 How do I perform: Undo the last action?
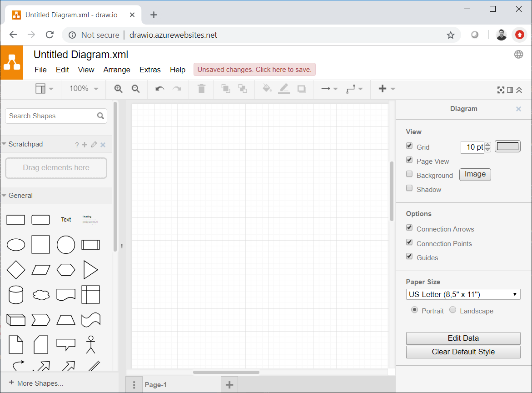[159, 89]
